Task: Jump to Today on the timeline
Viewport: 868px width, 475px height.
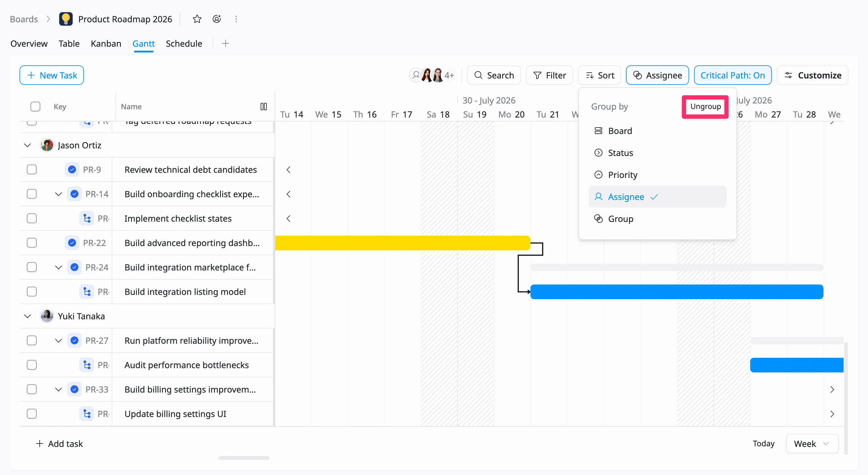Action: [x=764, y=443]
